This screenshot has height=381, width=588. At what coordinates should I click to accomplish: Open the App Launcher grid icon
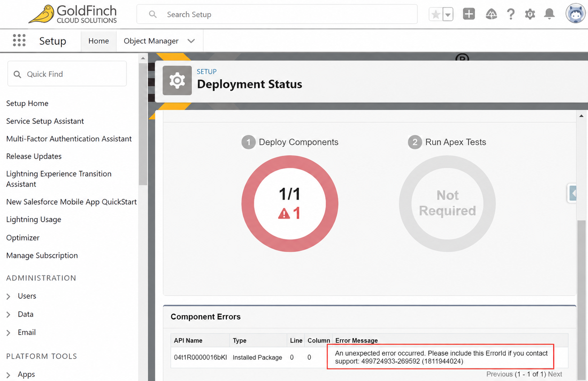coord(19,40)
